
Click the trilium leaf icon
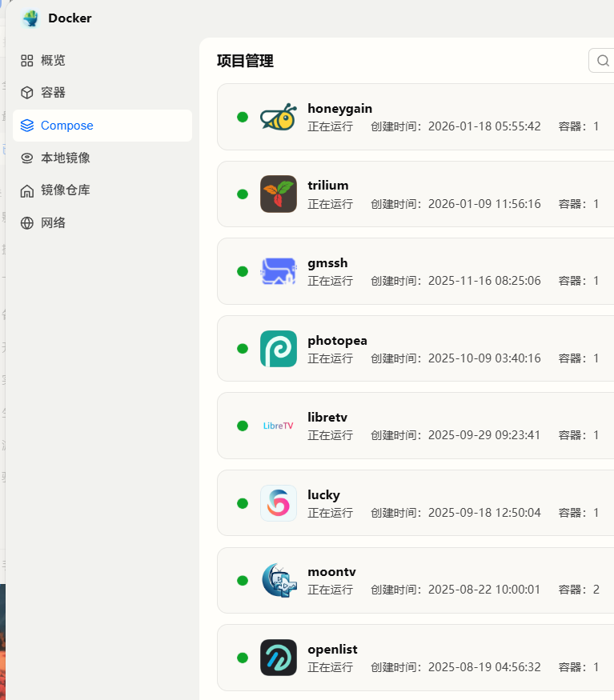(279, 194)
